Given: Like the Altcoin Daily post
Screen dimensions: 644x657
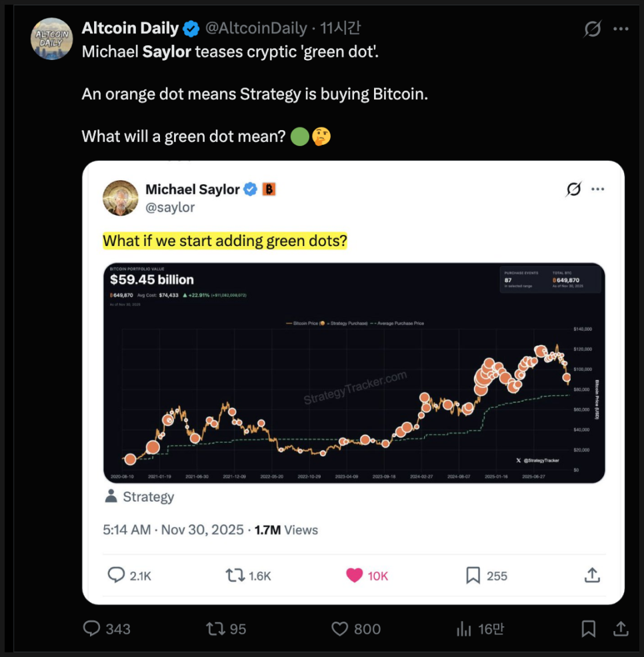Looking at the screenshot, I should click(340, 628).
